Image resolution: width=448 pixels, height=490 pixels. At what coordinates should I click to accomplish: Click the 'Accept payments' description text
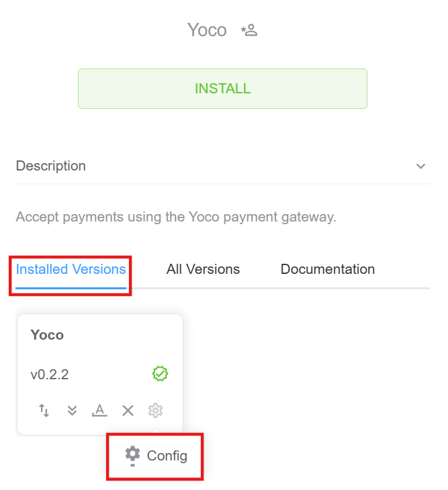(x=175, y=217)
